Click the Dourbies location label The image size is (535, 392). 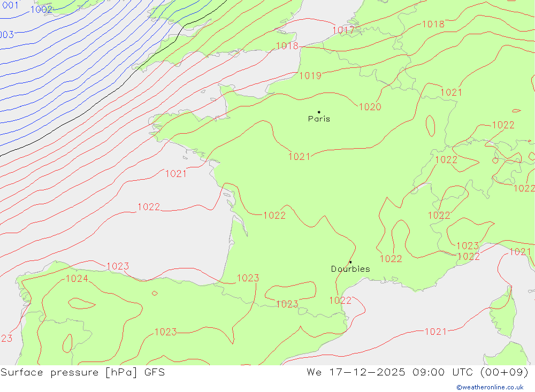pyautogui.click(x=350, y=269)
